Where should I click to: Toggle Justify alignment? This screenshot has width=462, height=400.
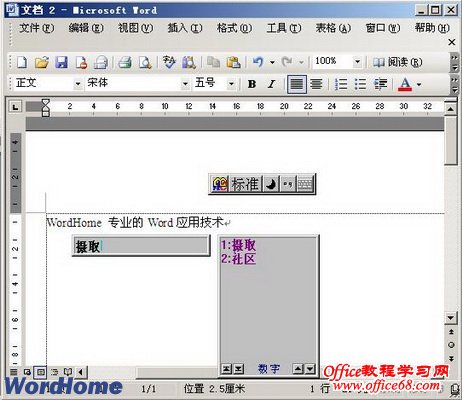(x=297, y=84)
